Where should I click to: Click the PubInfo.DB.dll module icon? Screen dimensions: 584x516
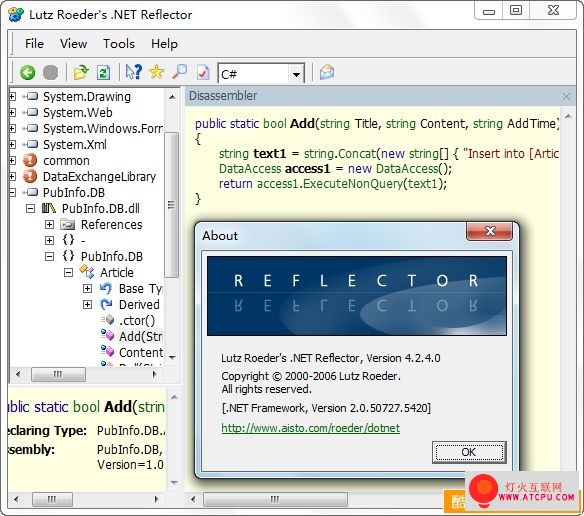[x=49, y=208]
